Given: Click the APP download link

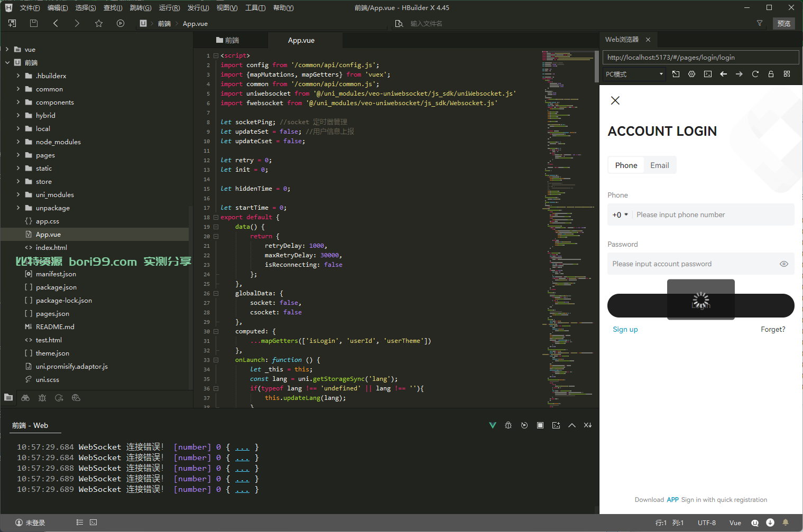Looking at the screenshot, I should click(x=672, y=500).
